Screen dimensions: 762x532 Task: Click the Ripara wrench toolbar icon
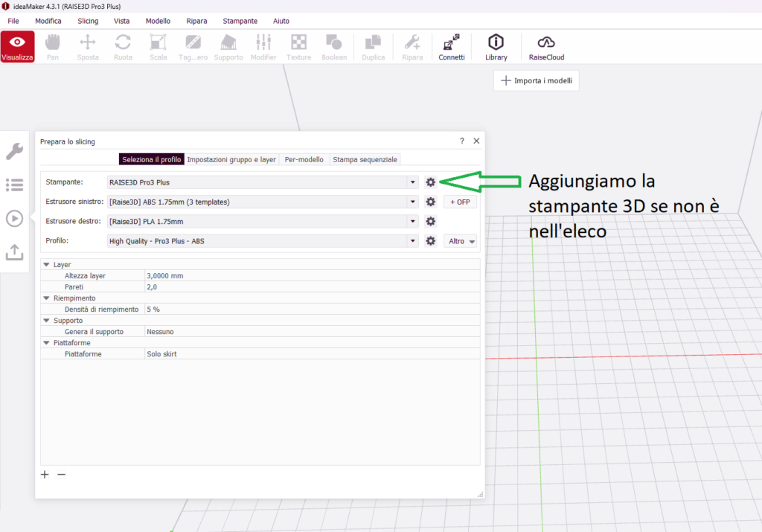coord(412,47)
